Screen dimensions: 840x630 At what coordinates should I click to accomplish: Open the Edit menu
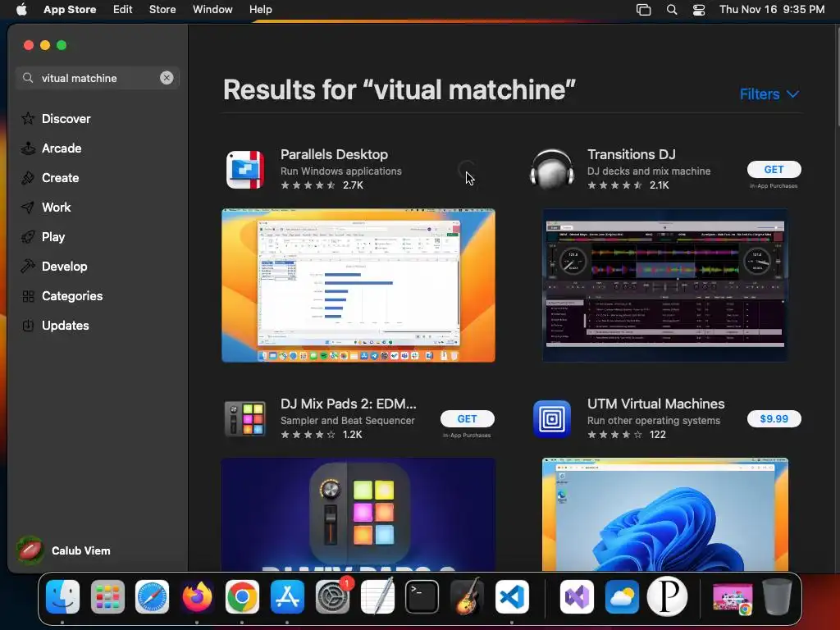(x=123, y=9)
